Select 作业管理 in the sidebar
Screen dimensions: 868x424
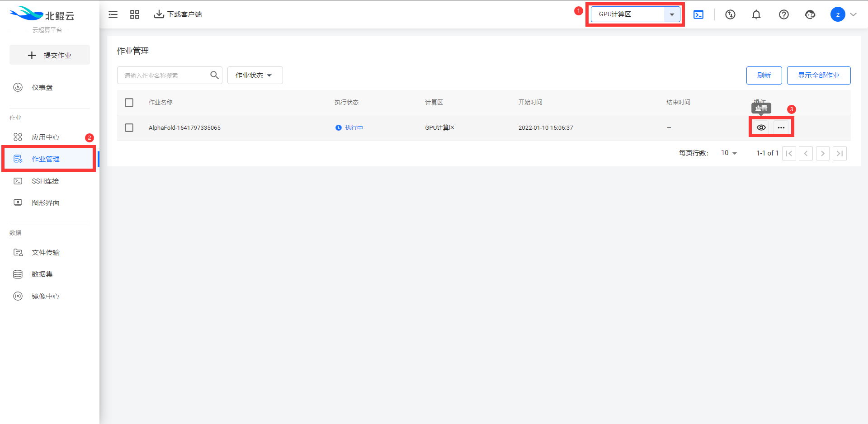(x=49, y=159)
